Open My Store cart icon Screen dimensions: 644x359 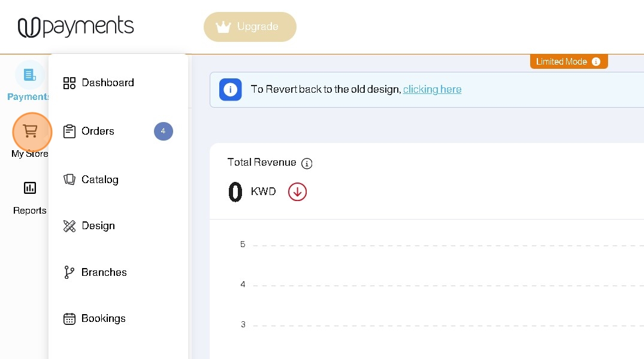pos(31,131)
